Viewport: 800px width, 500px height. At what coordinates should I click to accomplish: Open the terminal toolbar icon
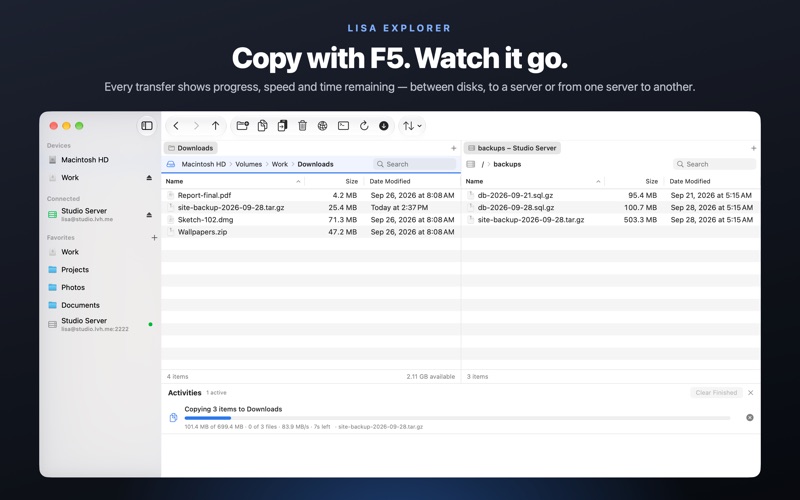click(x=343, y=126)
